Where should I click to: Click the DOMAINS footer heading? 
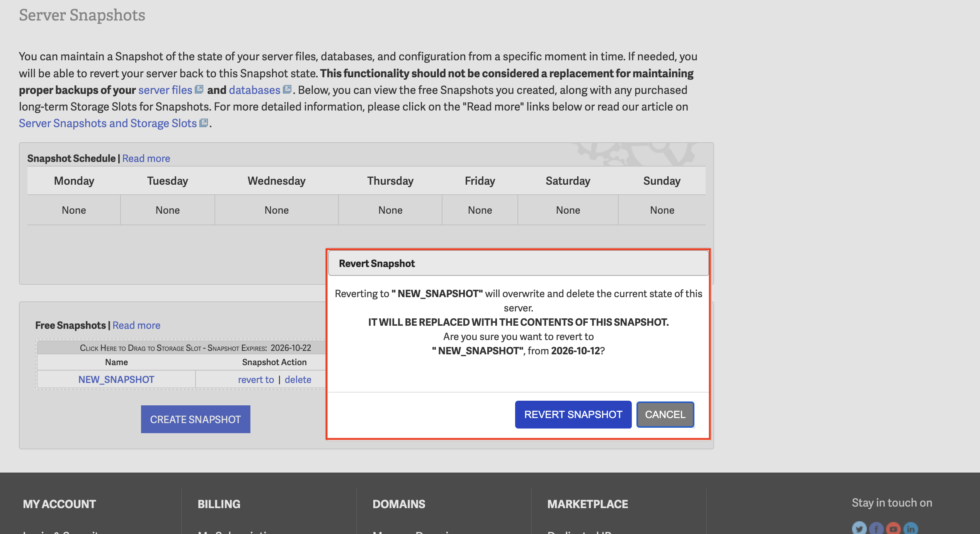pyautogui.click(x=399, y=504)
